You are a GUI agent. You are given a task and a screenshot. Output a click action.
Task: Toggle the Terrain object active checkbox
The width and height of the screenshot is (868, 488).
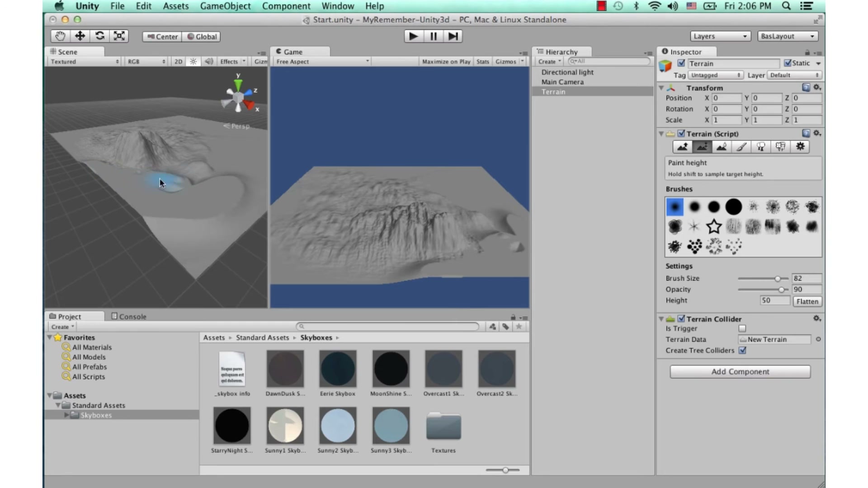click(x=681, y=63)
